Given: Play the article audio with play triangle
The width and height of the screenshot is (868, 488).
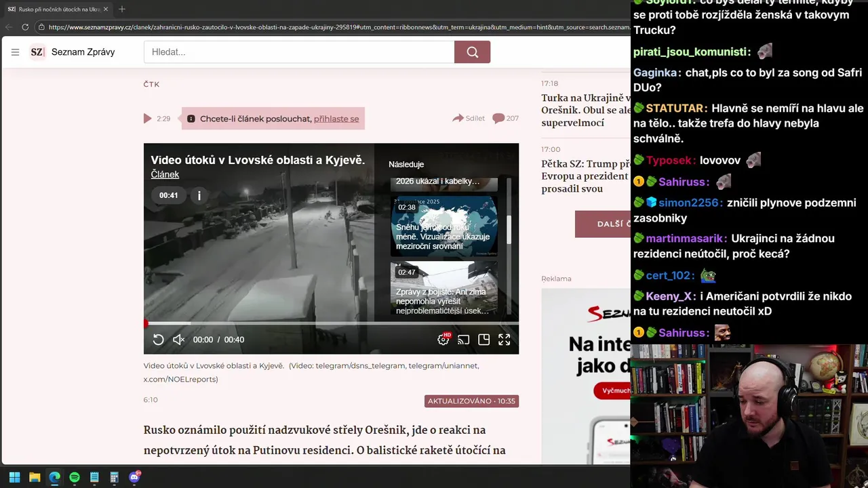Looking at the screenshot, I should pyautogui.click(x=147, y=119).
